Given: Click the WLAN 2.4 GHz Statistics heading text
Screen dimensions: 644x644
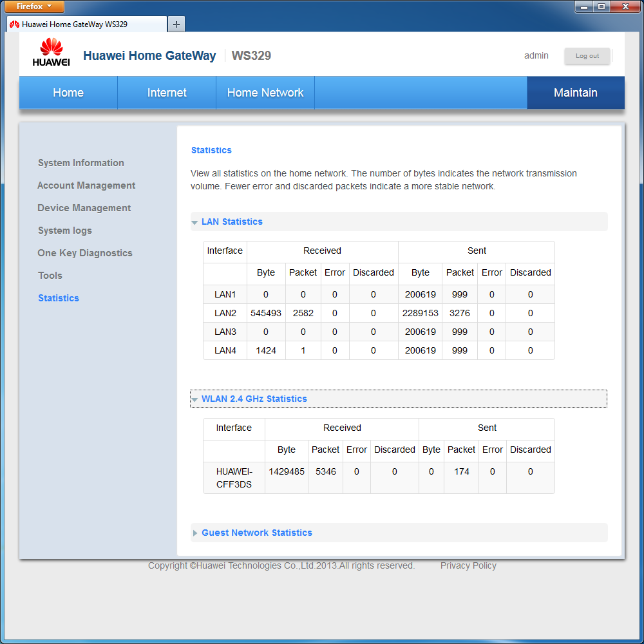Looking at the screenshot, I should [x=254, y=399].
